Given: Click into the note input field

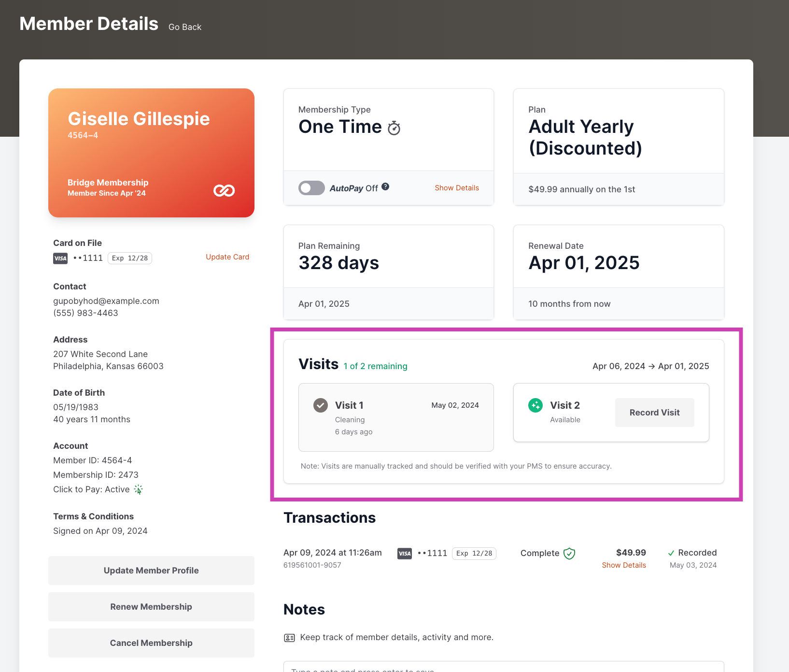Looking at the screenshot, I should point(504,667).
